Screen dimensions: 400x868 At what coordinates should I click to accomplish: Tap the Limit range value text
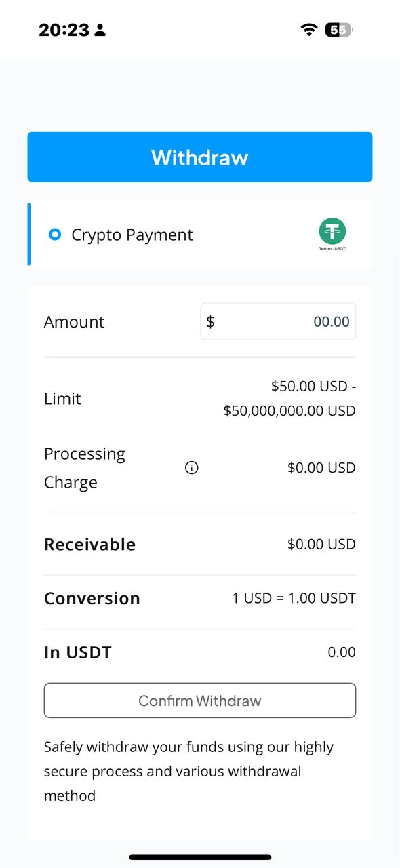click(x=289, y=399)
